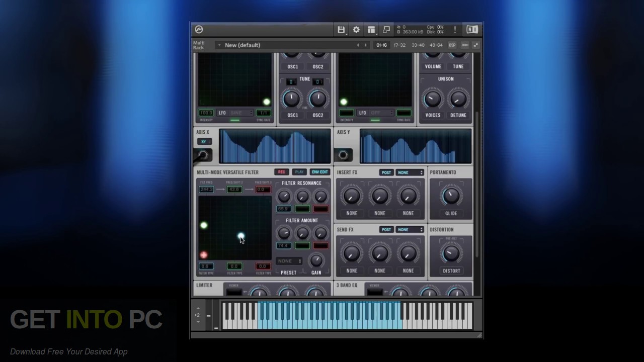This screenshot has width=644, height=362.
Task: Click the keyboard octave up arrow
Action: pyautogui.click(x=198, y=308)
